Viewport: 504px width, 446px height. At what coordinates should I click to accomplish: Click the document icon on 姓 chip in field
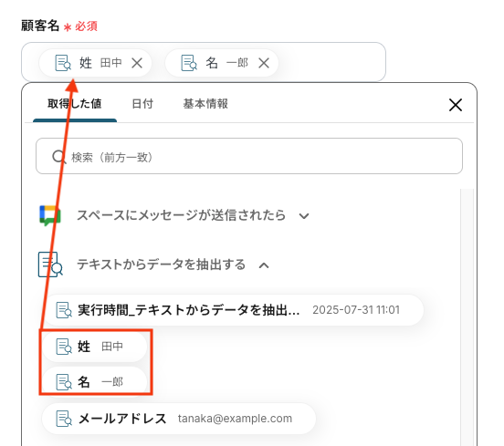(x=63, y=63)
